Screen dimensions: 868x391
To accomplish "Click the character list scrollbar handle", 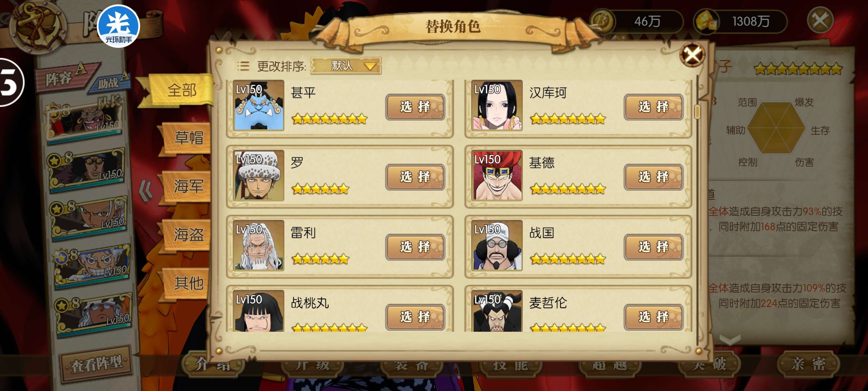I will (x=697, y=111).
